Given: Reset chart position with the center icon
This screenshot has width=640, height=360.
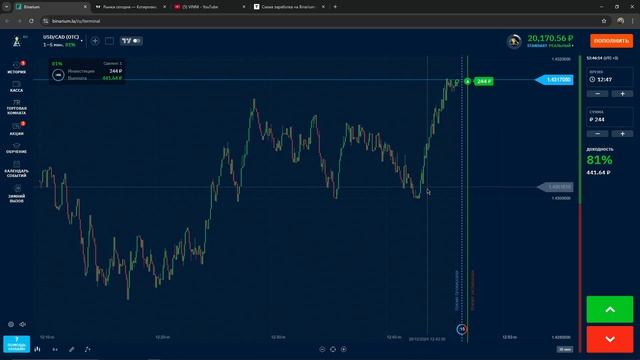Looking at the screenshot, I should pos(333,349).
